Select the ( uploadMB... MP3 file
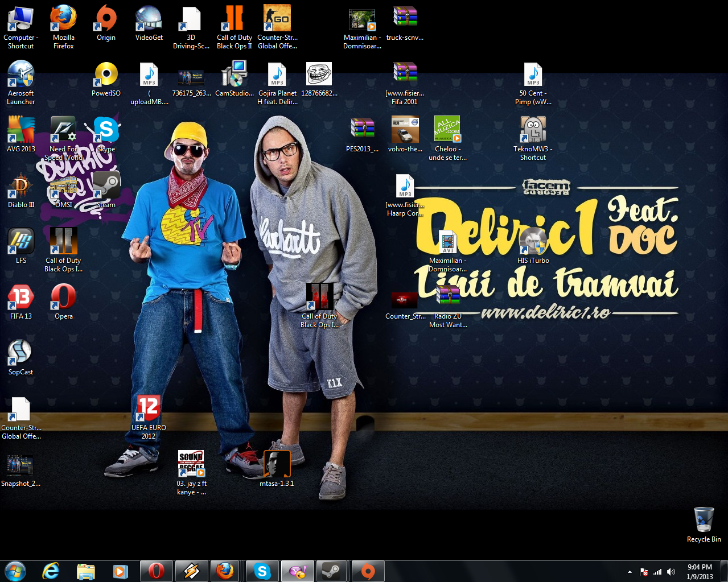 tap(149, 82)
